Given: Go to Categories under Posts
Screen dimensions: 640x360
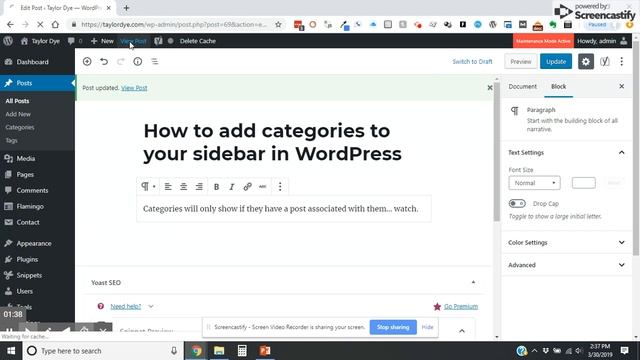Looking at the screenshot, I should click(x=20, y=127).
